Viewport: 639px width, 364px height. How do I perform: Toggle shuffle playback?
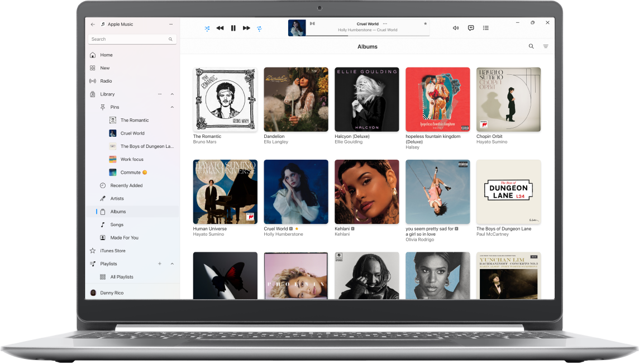click(x=207, y=28)
